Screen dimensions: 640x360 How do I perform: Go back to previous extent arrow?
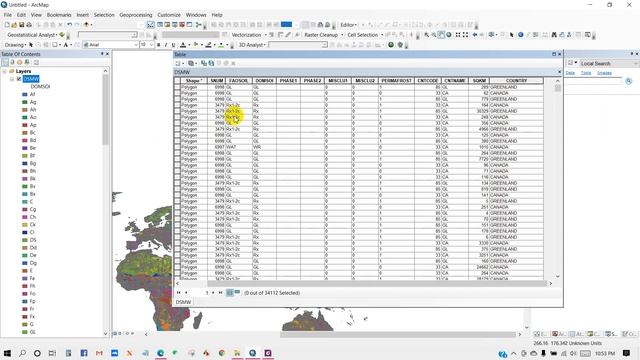pyautogui.click(x=475, y=35)
